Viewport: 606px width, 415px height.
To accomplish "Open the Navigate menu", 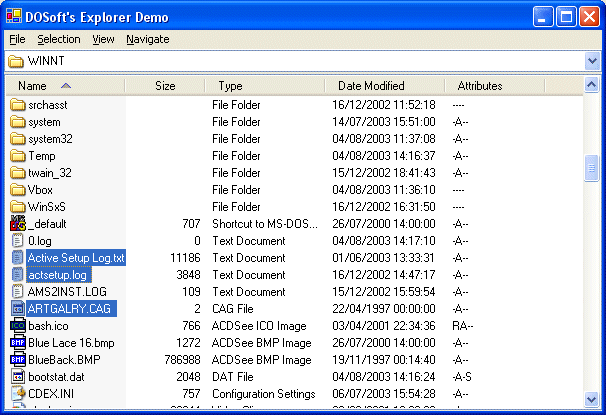I will point(147,39).
